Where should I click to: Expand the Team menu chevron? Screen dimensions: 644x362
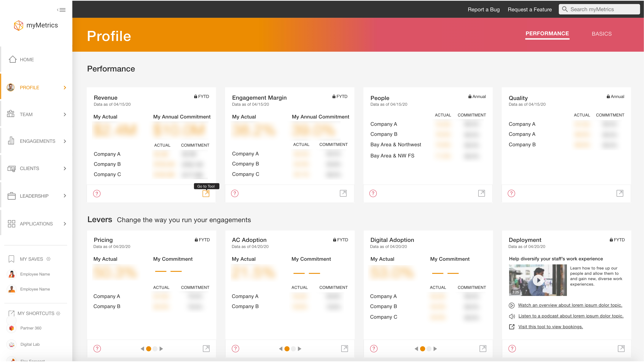tap(65, 114)
